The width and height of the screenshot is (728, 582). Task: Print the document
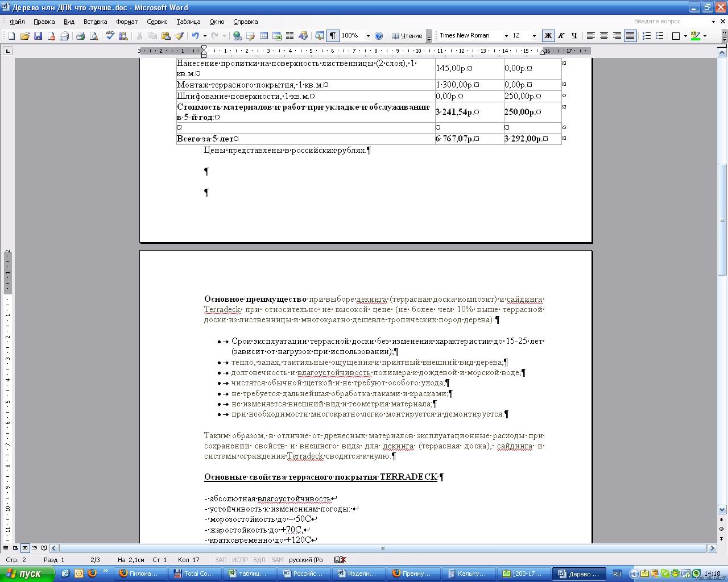point(80,36)
